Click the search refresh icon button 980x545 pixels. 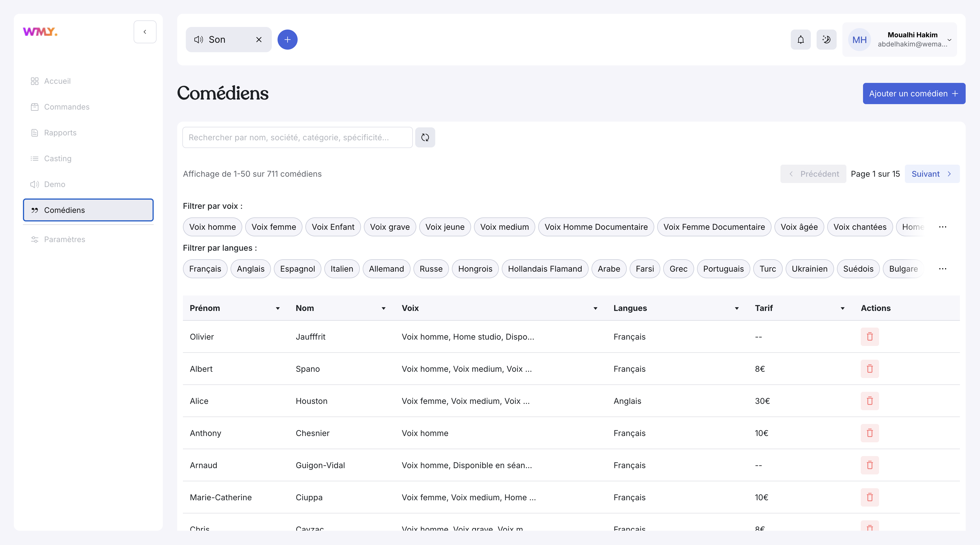(x=425, y=137)
